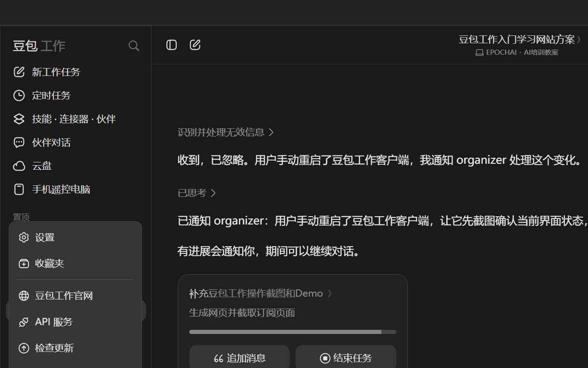
Task: Click the 设置 gear icon
Action: [x=24, y=237]
